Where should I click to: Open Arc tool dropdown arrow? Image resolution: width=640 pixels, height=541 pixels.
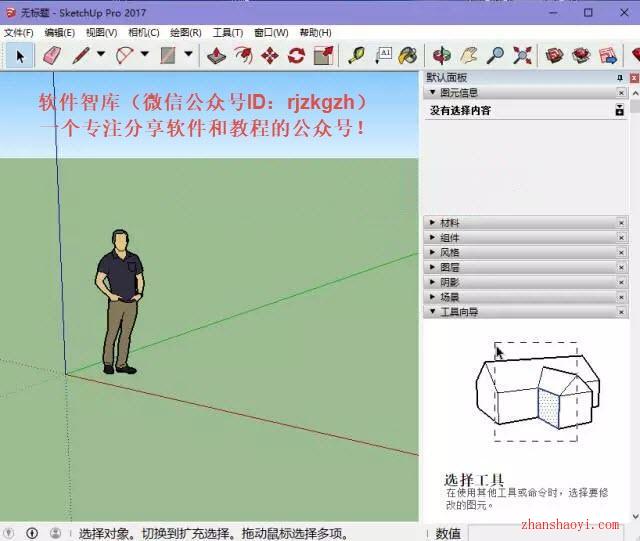tap(144, 53)
